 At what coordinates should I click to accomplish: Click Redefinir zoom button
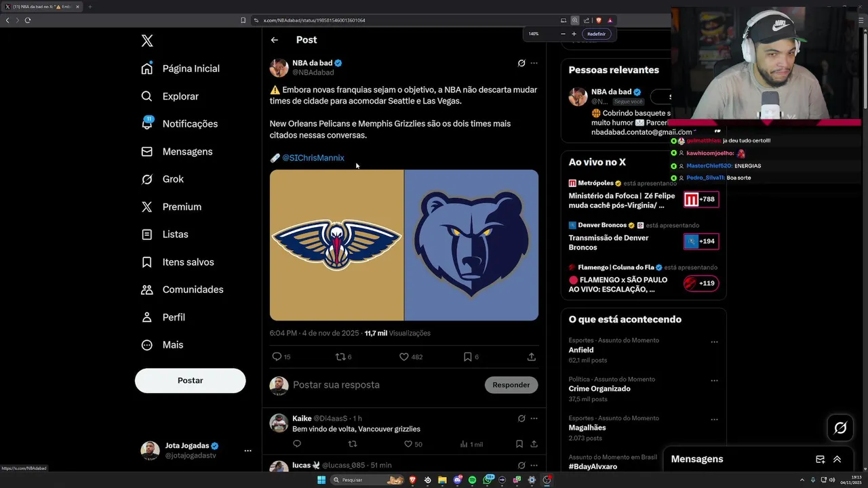(x=597, y=34)
